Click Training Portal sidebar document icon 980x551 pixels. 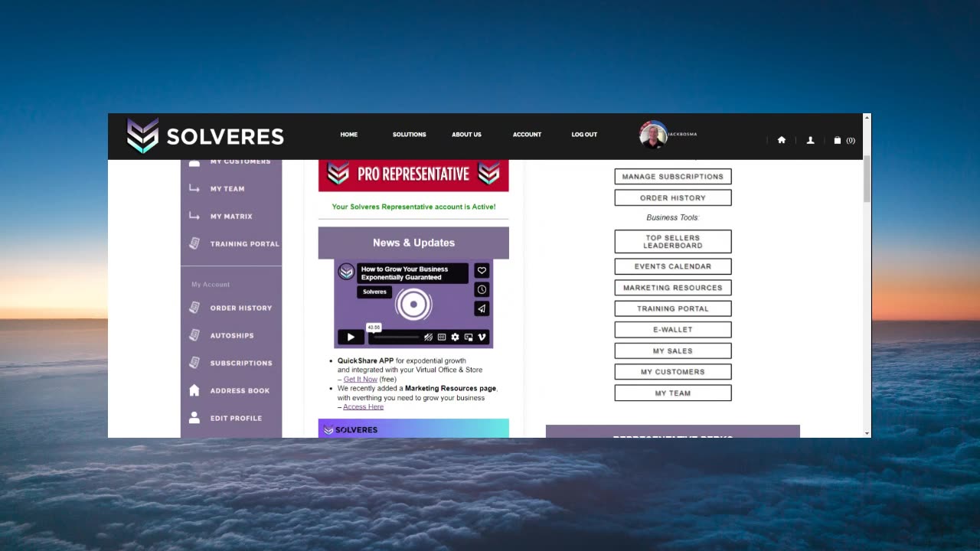pos(194,243)
